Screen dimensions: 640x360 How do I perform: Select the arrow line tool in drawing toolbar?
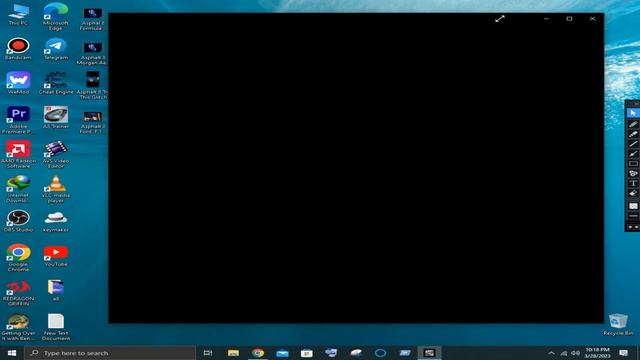[633, 153]
